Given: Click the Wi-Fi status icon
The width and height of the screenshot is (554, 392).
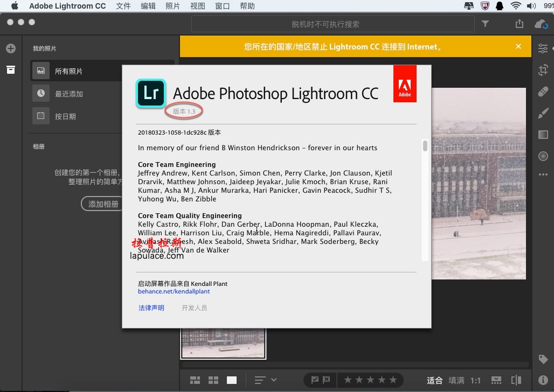Looking at the screenshot, I should click(x=516, y=5).
